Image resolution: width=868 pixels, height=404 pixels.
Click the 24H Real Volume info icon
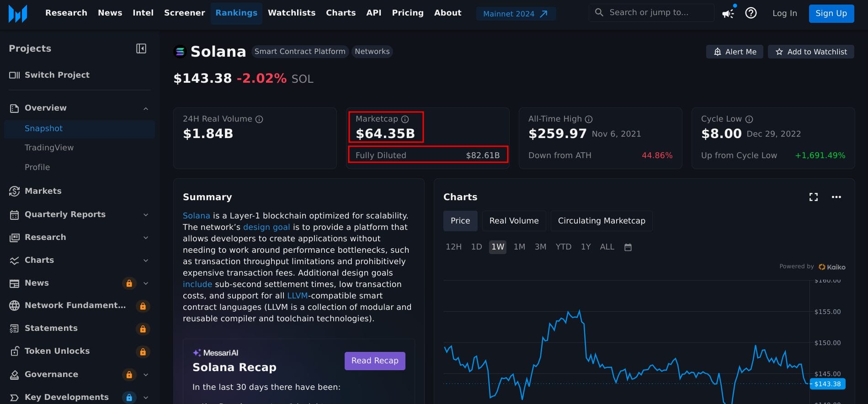[259, 119]
